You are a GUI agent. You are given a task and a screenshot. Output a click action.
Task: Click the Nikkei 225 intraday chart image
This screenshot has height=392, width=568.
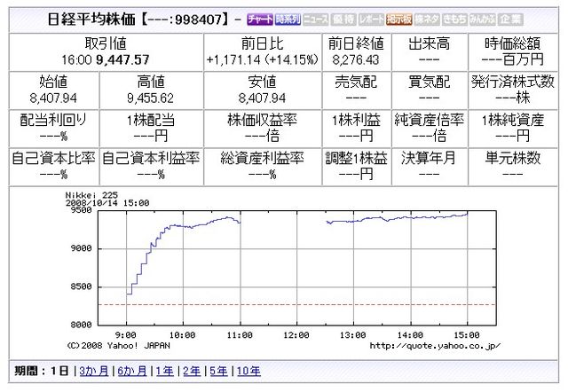click(x=284, y=270)
